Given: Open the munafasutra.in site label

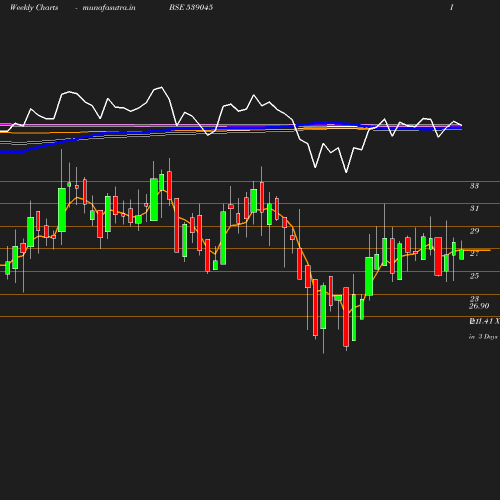Looking at the screenshot, I should 109,7.
